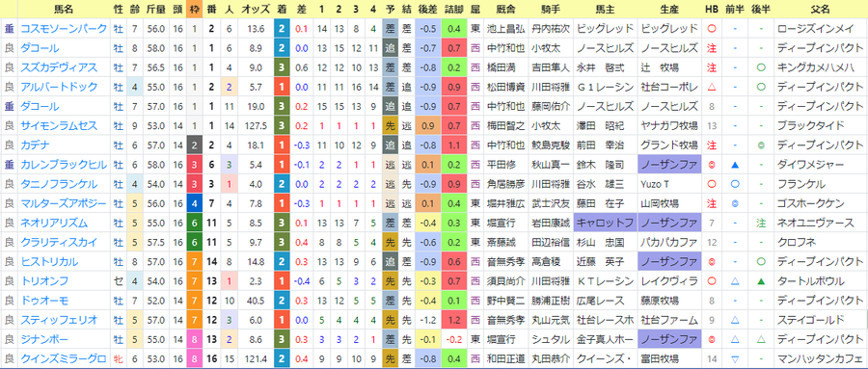This screenshot has height=369, width=868.
Task: Click ▽ mark in クインズミラーグロ row
Action: click(735, 358)
